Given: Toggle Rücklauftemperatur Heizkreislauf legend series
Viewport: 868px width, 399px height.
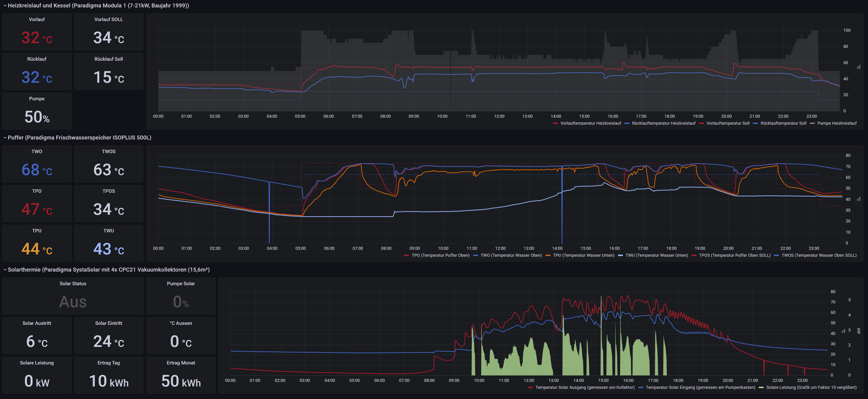Looking at the screenshot, I should 663,123.
